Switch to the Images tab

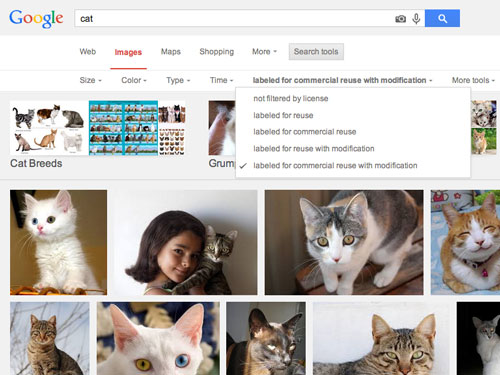[x=128, y=52]
